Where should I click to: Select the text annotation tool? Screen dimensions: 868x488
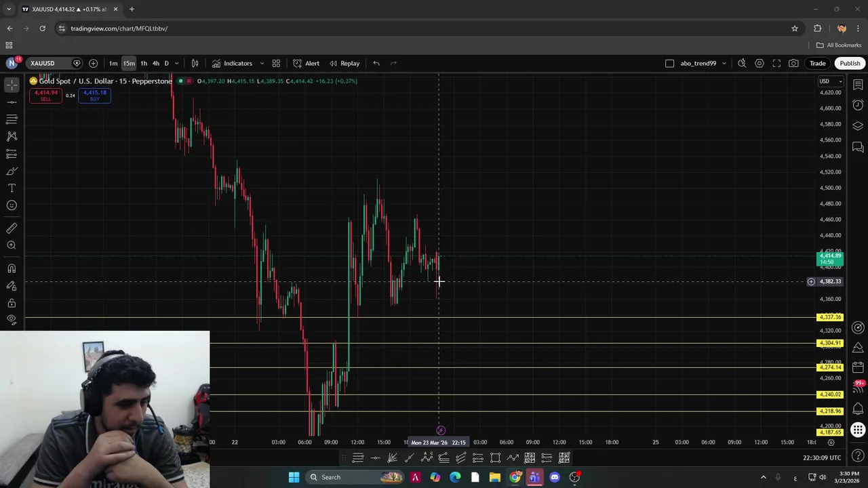coord(12,188)
